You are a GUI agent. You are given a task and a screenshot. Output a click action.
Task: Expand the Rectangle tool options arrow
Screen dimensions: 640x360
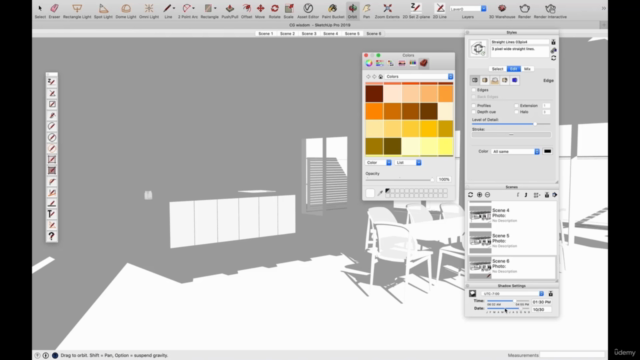coord(215,8)
